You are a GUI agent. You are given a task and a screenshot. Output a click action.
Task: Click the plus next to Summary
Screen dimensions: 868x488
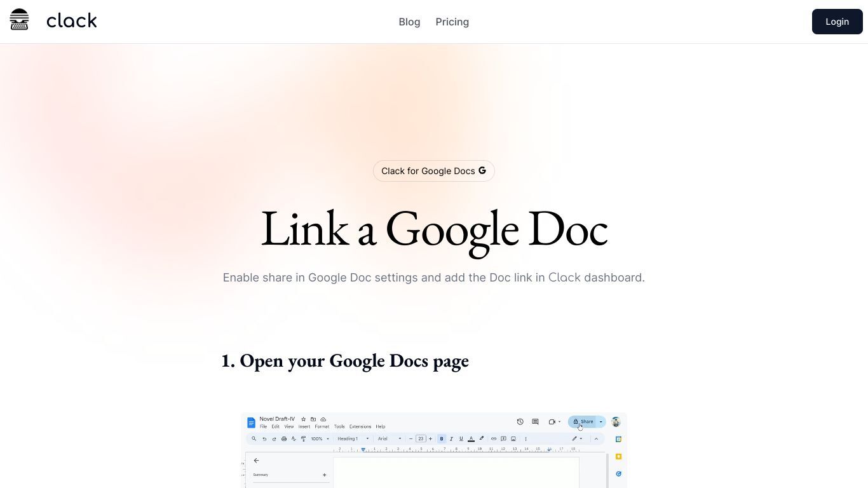click(324, 475)
